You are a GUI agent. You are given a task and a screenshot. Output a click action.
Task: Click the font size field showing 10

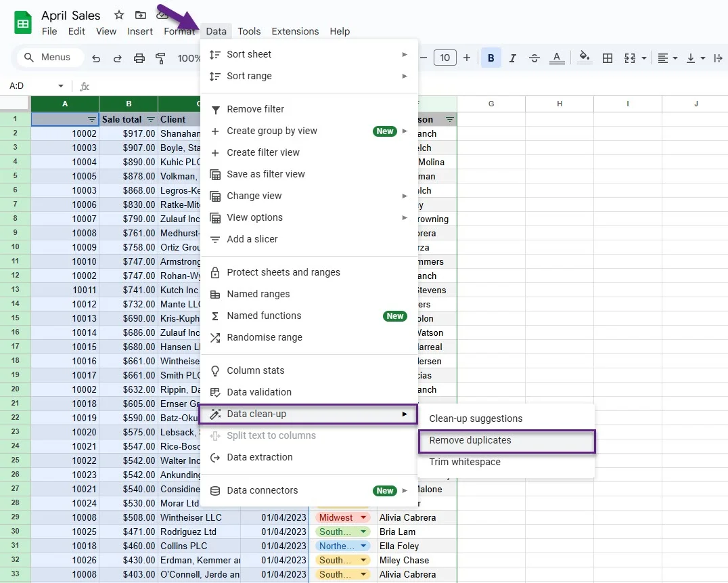coord(445,58)
